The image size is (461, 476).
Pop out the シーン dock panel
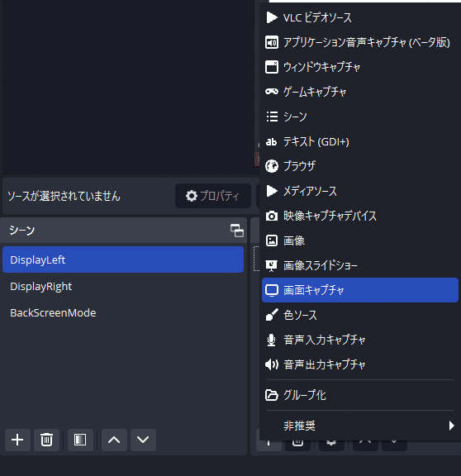pos(237,231)
